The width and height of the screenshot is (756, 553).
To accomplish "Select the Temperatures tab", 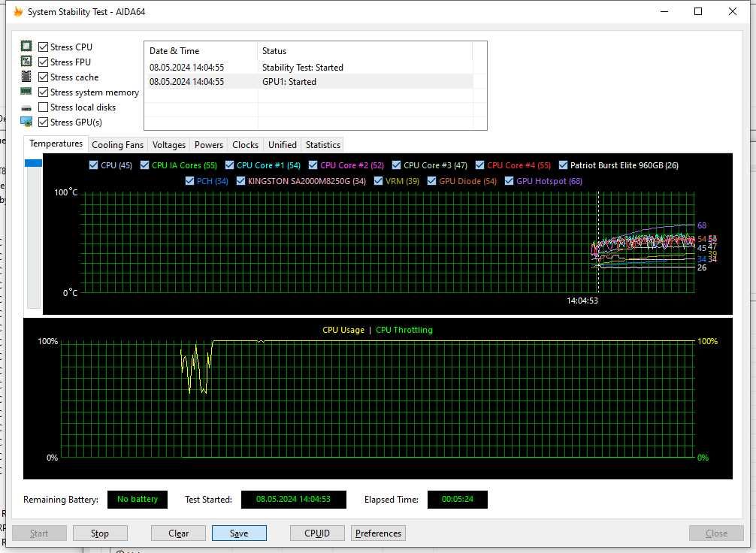I will tap(56, 144).
